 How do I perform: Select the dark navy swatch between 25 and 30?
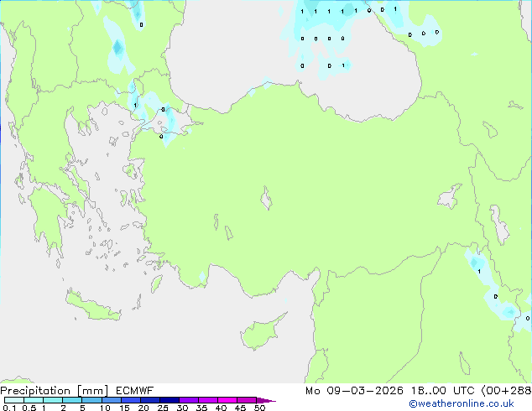click(x=169, y=400)
